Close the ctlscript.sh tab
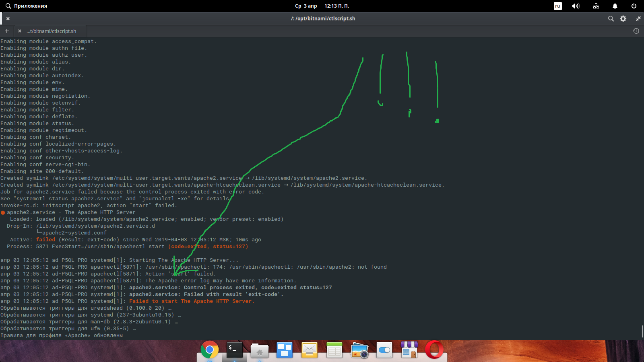This screenshot has width=644, height=362. tap(19, 31)
